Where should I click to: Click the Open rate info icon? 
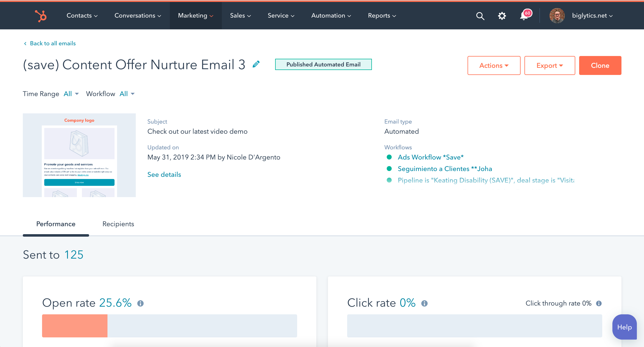coord(141,303)
